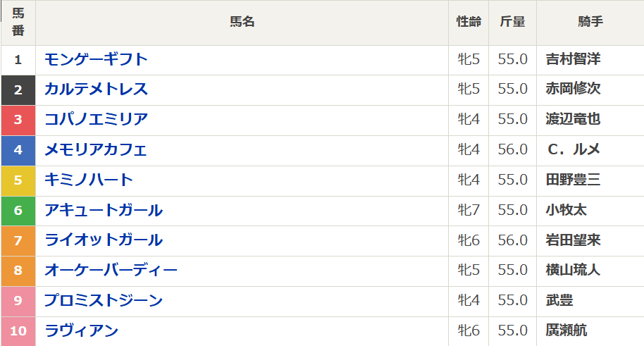Open プロミストジーン horse page
Viewport: 644px width, 346px height.
pos(104,301)
